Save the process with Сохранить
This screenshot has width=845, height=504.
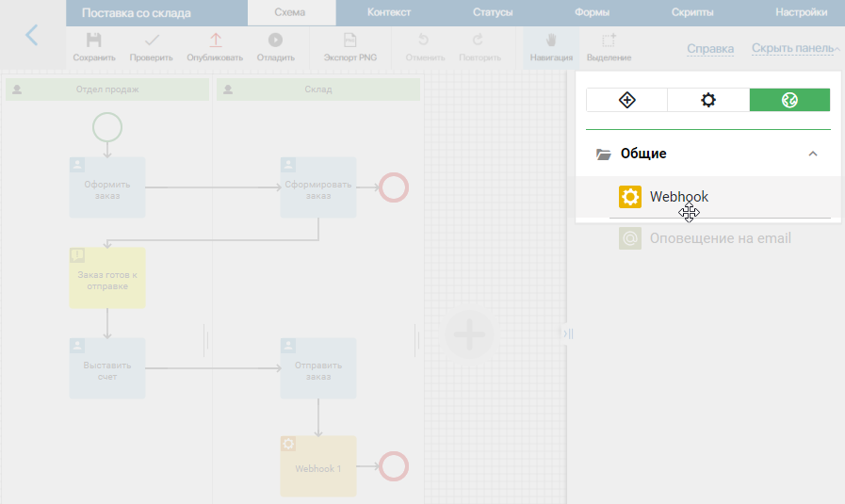click(x=93, y=47)
